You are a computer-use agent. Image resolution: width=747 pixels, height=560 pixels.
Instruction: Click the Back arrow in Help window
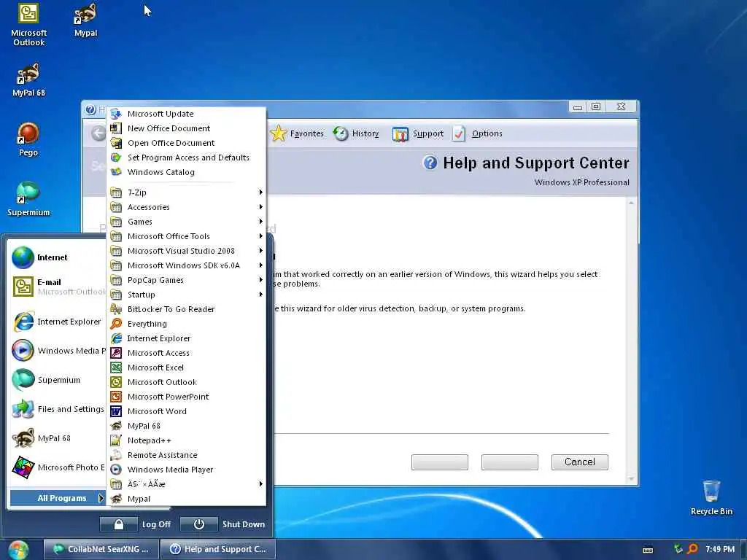[98, 134]
